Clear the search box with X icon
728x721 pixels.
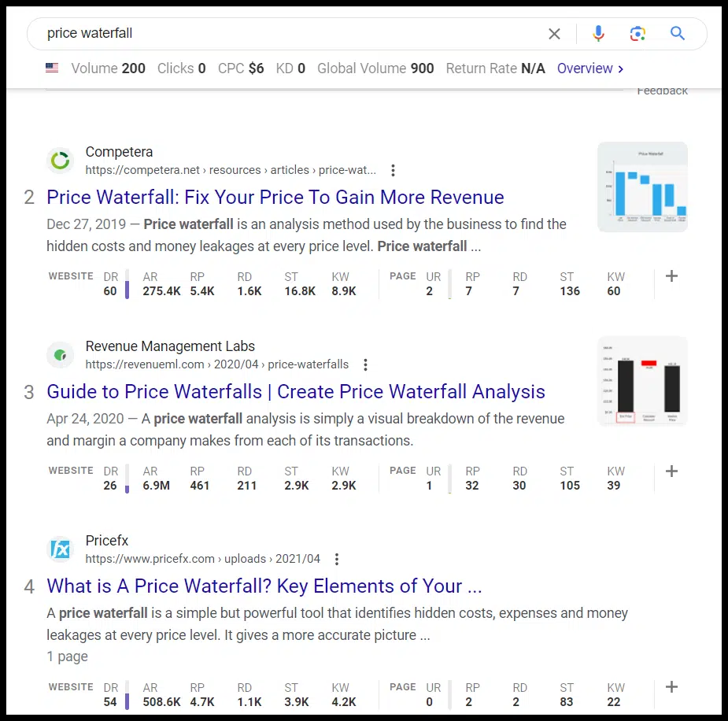coord(554,34)
